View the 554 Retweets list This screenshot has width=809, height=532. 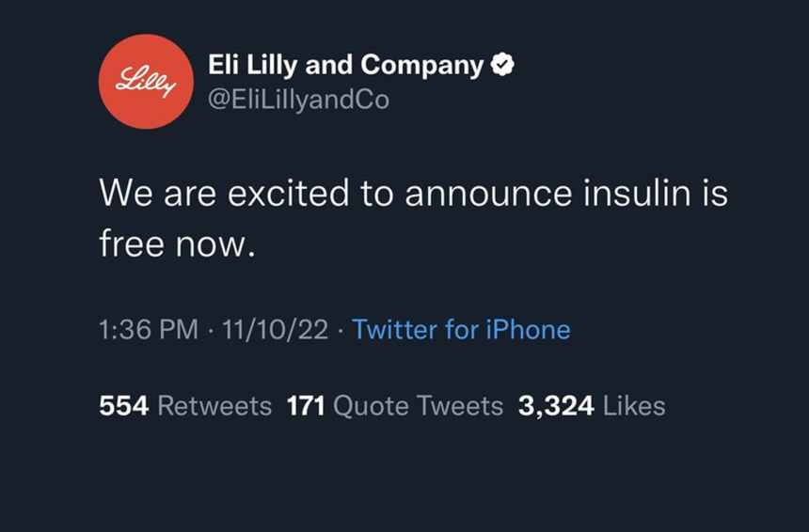[x=185, y=406]
